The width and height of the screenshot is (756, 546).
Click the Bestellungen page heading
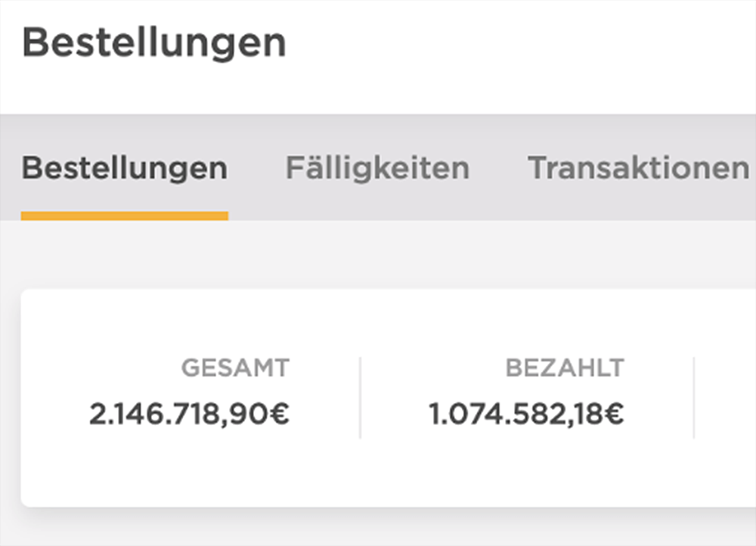coord(154,43)
